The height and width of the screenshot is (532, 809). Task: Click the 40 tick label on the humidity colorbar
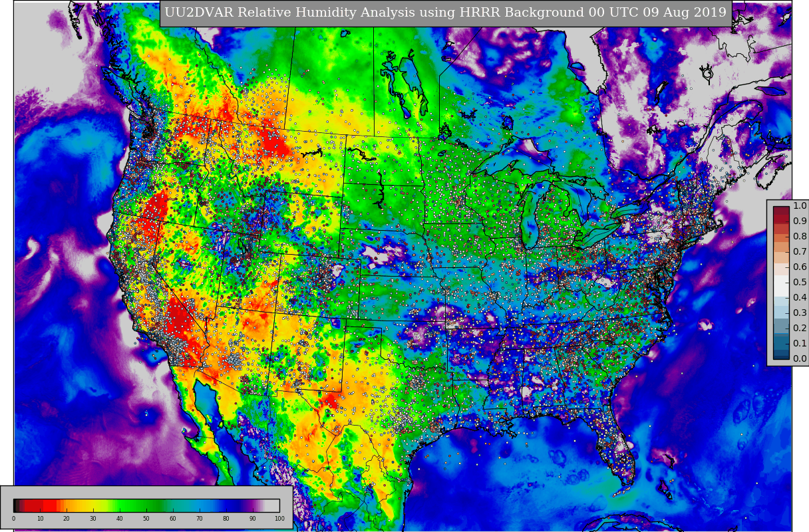(120, 519)
